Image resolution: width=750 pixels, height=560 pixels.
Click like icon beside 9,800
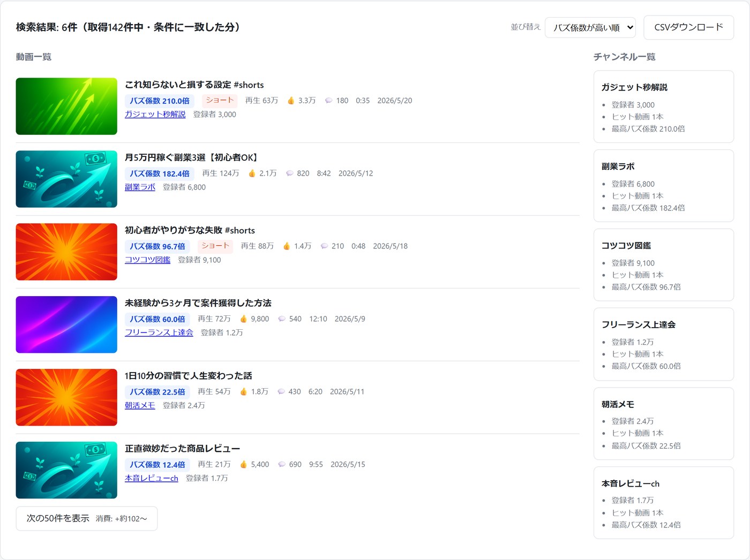243,319
